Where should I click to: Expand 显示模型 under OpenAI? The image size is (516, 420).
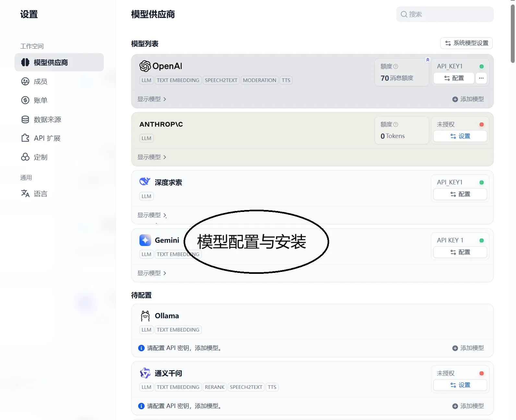coord(152,99)
